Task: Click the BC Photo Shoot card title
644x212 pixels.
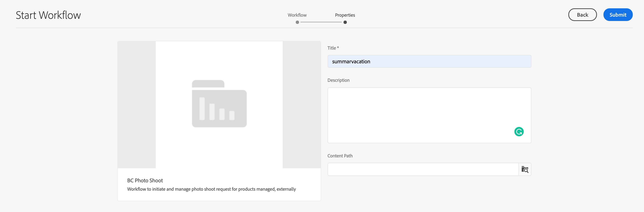Action: click(145, 181)
